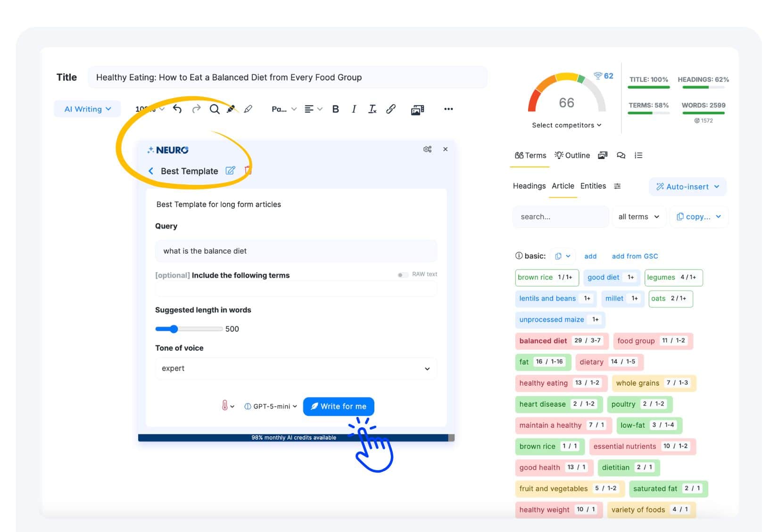Undo the last edit

pyautogui.click(x=177, y=109)
